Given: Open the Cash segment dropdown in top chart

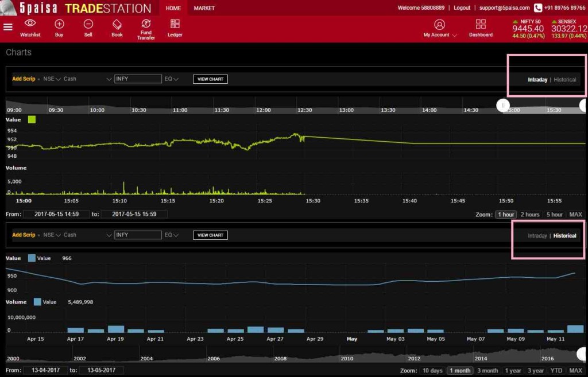Looking at the screenshot, I should [87, 79].
